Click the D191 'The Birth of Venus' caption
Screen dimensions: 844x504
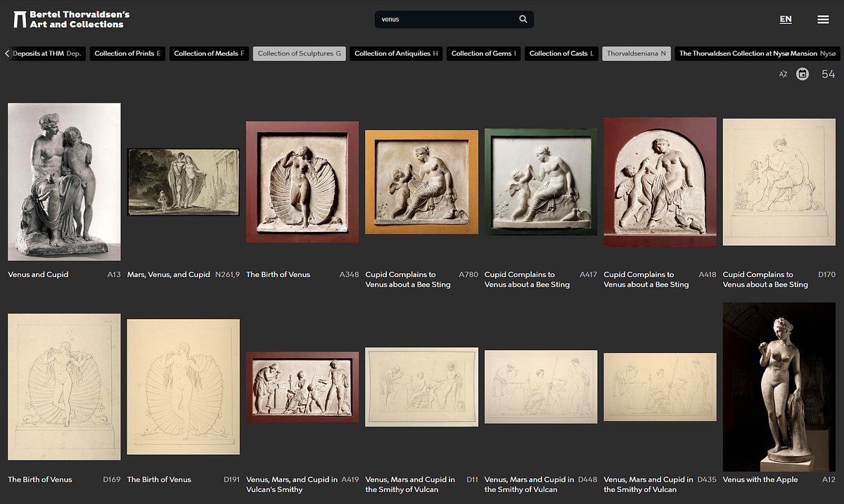tap(159, 479)
